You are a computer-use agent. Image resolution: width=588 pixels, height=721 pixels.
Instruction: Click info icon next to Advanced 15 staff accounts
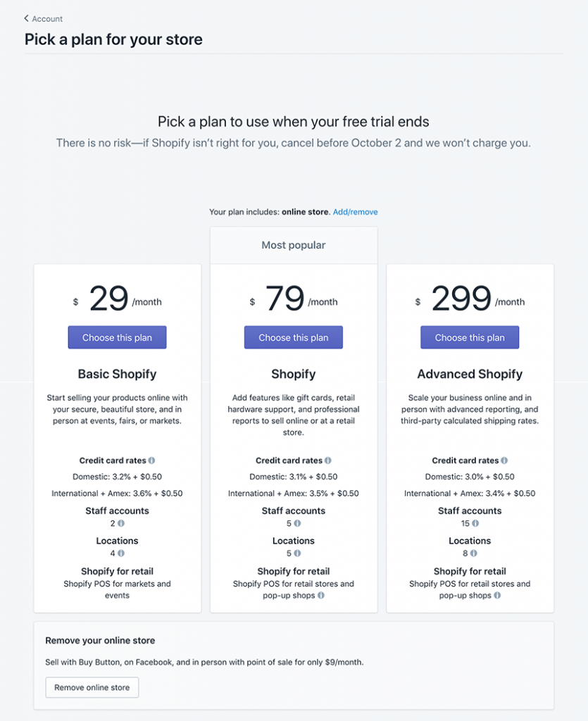pos(476,523)
